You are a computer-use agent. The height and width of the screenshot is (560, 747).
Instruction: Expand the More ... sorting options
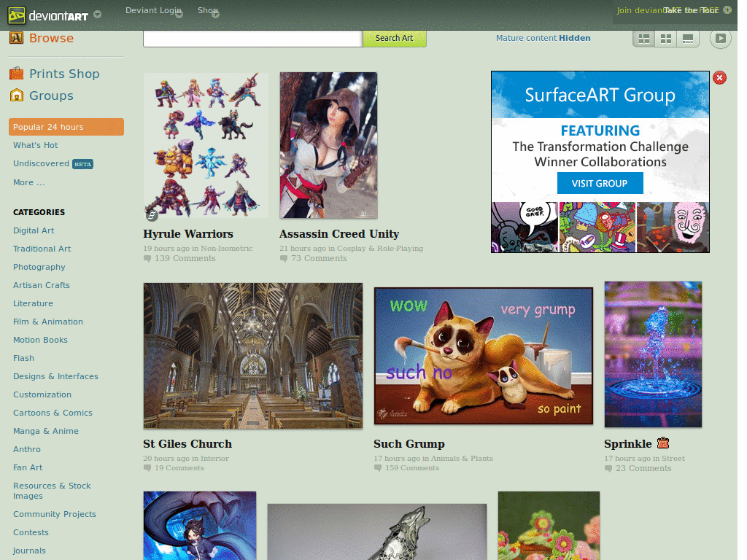29,182
